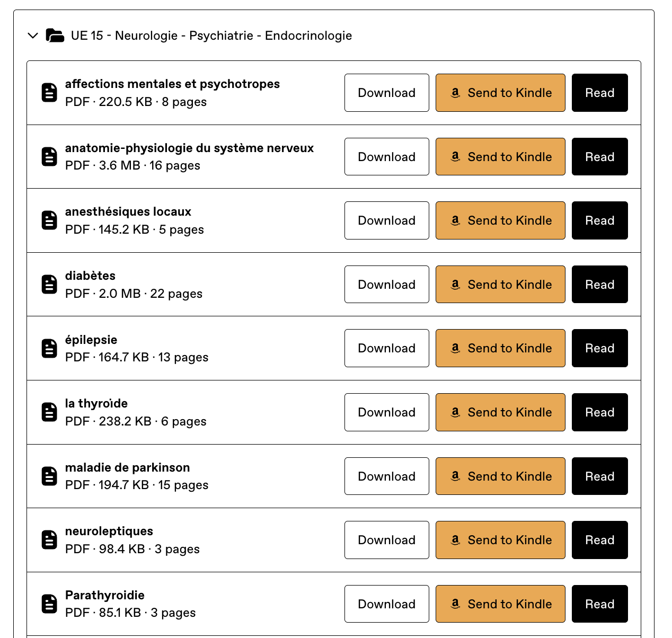672x638 pixels.
Task: Open the la thyroïde file title
Action: [x=96, y=404]
